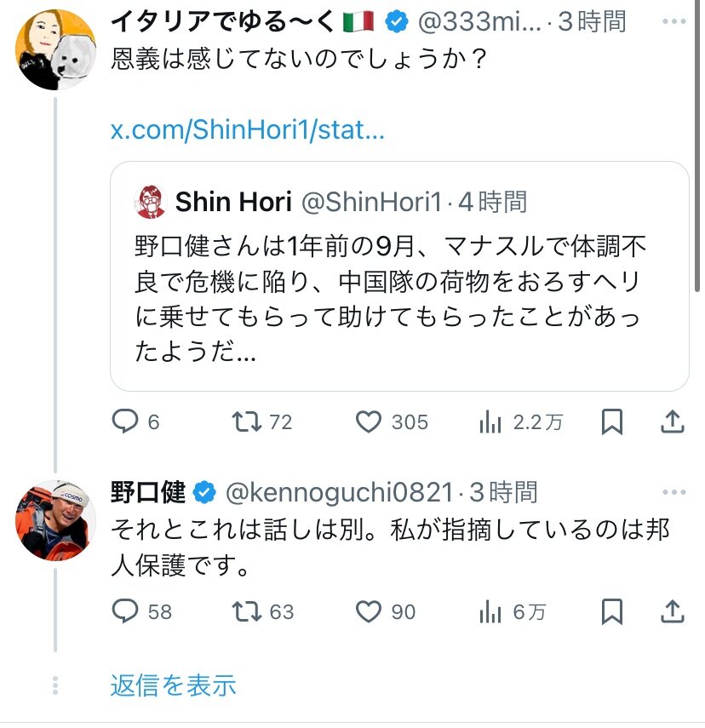Show hidden replies via 返信を表示
The image size is (705, 728).
(173, 685)
